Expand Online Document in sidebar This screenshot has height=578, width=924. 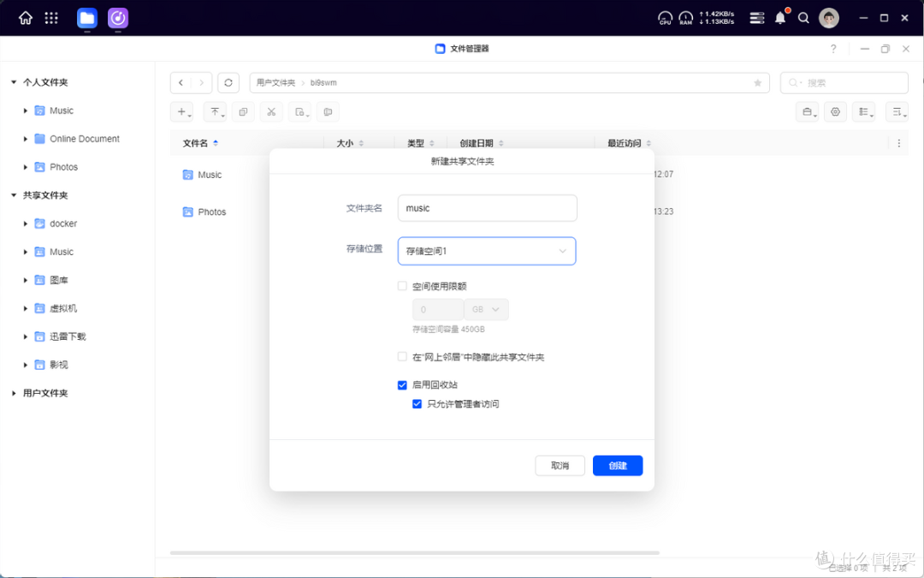26,140
